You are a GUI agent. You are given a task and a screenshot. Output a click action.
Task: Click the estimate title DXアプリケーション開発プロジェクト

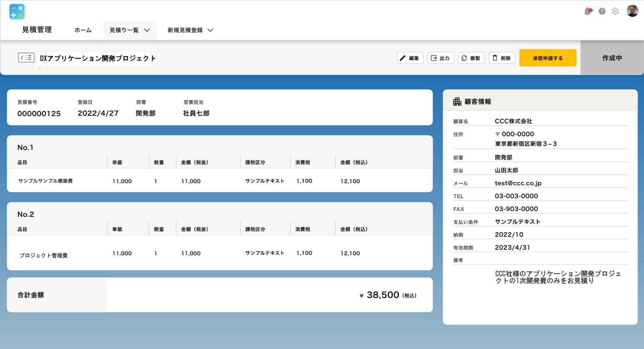97,58
